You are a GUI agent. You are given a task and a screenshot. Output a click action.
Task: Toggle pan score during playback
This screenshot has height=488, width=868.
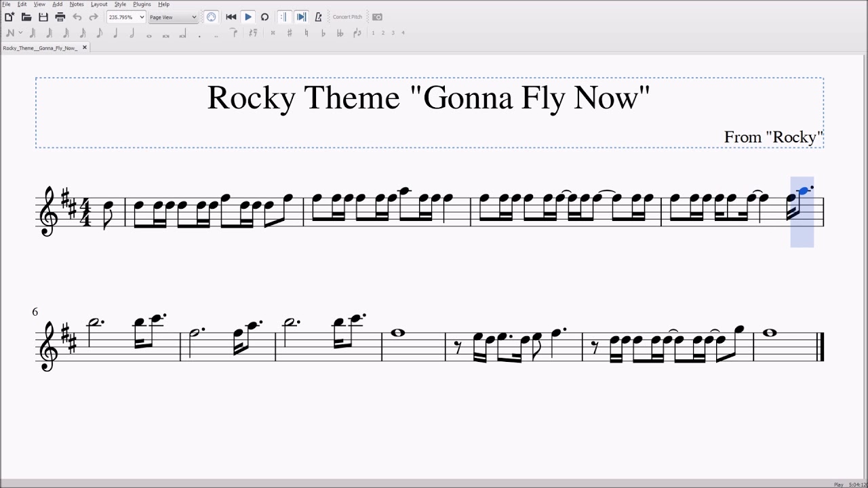302,17
